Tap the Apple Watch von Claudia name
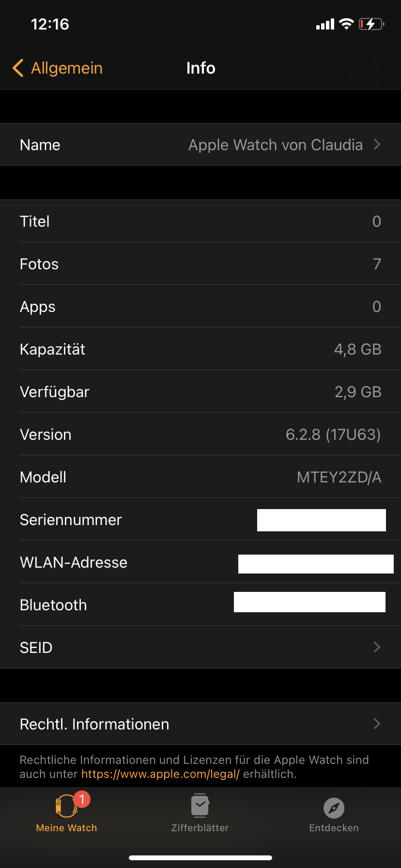The width and height of the screenshot is (401, 868). tap(275, 145)
